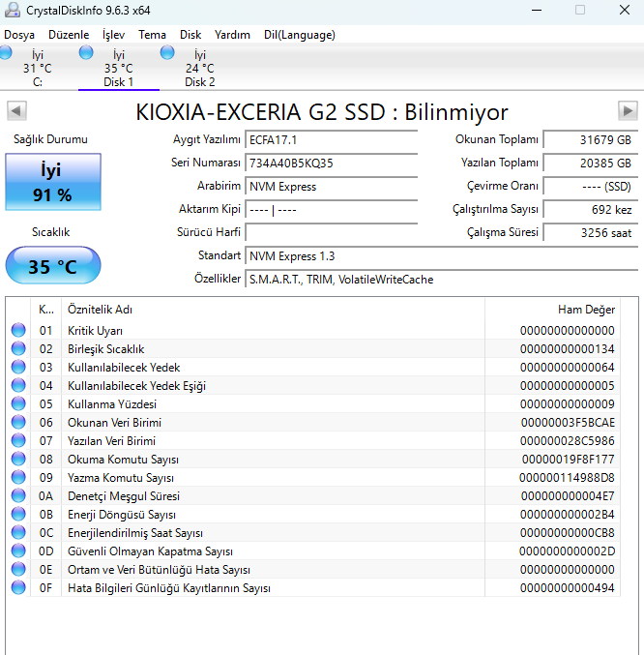644x655 pixels.
Task: Click the Ham Değer column header
Action: (551, 310)
